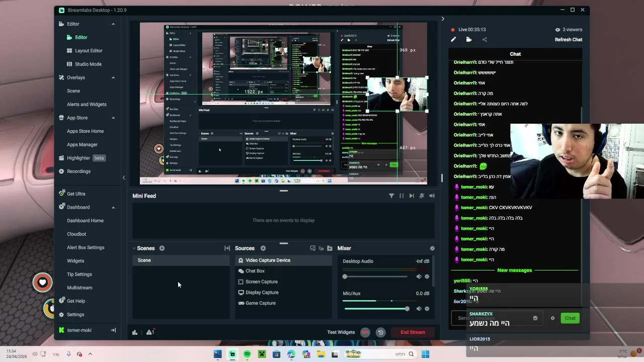Image resolution: width=644 pixels, height=362 pixels.
Task: Select the Game Capture source
Action: click(283, 303)
